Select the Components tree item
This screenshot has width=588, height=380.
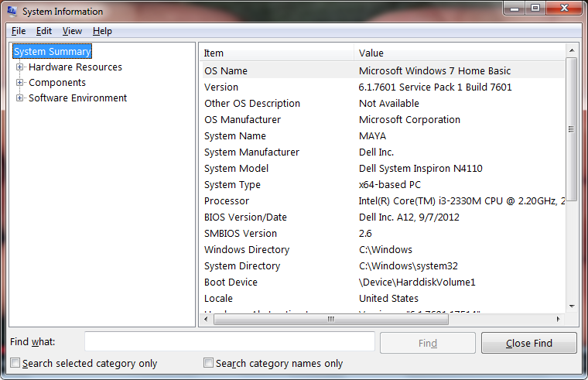point(57,83)
